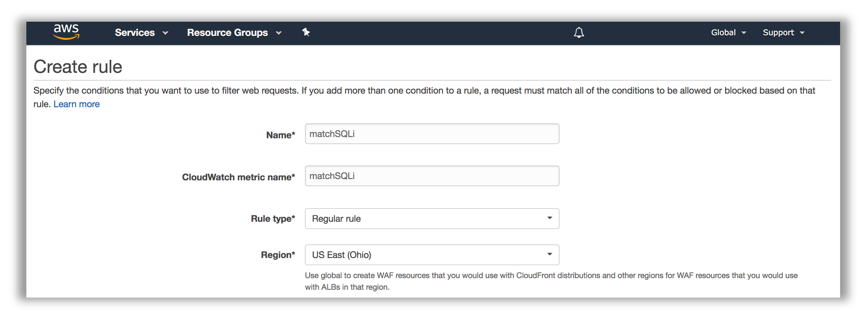868x327 pixels.
Task: Open the Support dropdown menu
Action: point(784,33)
